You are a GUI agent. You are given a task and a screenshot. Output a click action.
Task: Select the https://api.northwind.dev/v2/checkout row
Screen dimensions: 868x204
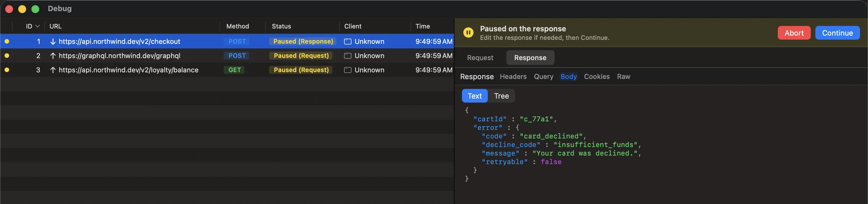pos(227,41)
